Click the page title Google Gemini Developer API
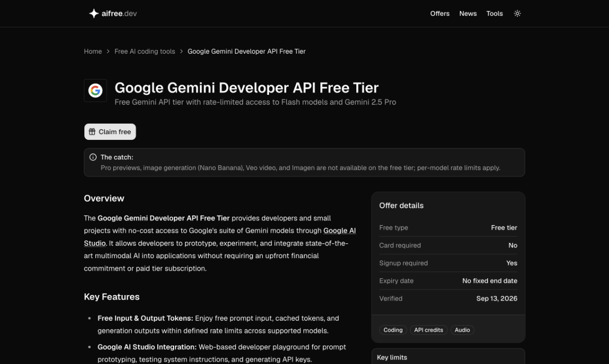Viewport: 609px width, 364px height. (x=247, y=88)
